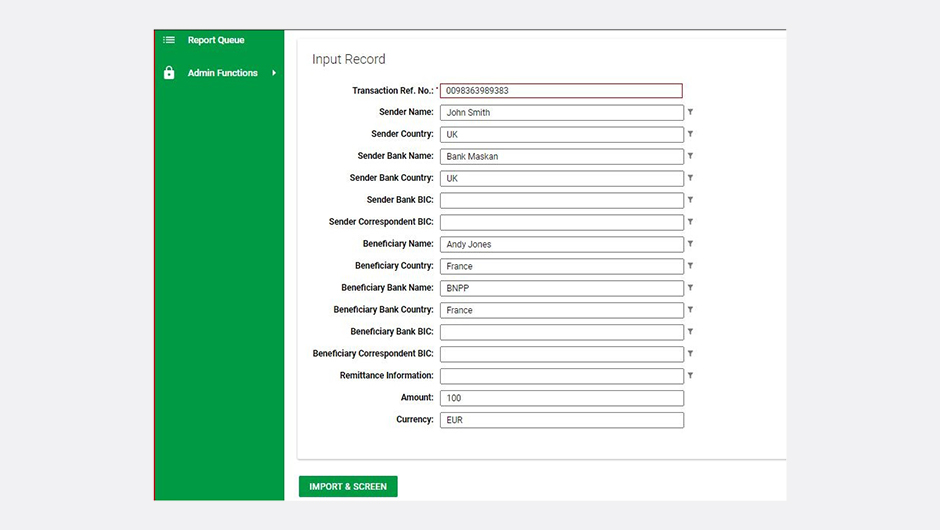The image size is (940, 530).
Task: Click the filter icon beside Sender Bank Name
Action: click(x=690, y=156)
